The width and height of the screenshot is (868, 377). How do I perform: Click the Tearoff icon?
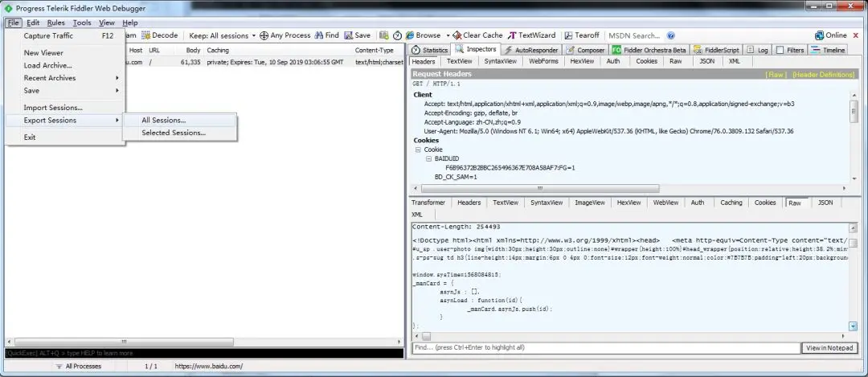[x=568, y=35]
